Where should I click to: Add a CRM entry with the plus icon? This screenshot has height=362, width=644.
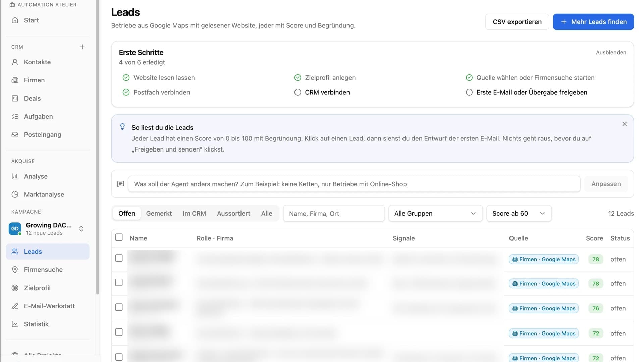[82, 47]
